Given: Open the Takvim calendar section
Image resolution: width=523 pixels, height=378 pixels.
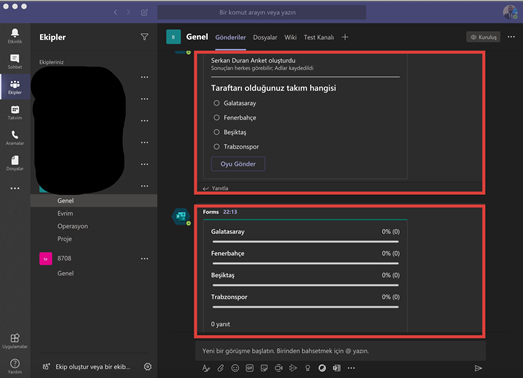Looking at the screenshot, I should point(15,112).
